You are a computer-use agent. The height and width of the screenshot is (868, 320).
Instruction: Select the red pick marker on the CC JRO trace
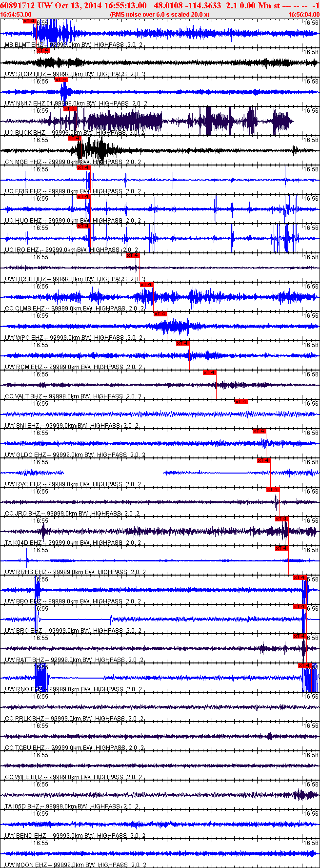click(x=273, y=490)
